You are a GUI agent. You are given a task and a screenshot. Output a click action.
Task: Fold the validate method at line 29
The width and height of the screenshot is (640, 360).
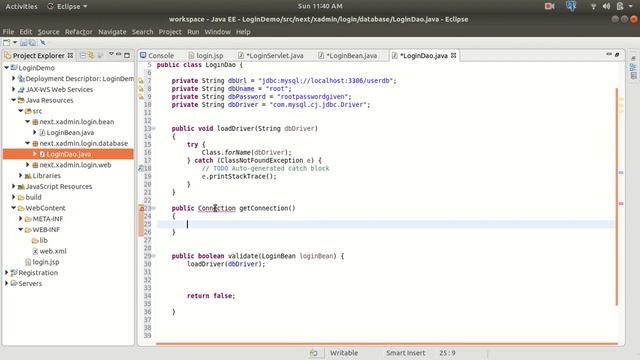tap(154, 256)
